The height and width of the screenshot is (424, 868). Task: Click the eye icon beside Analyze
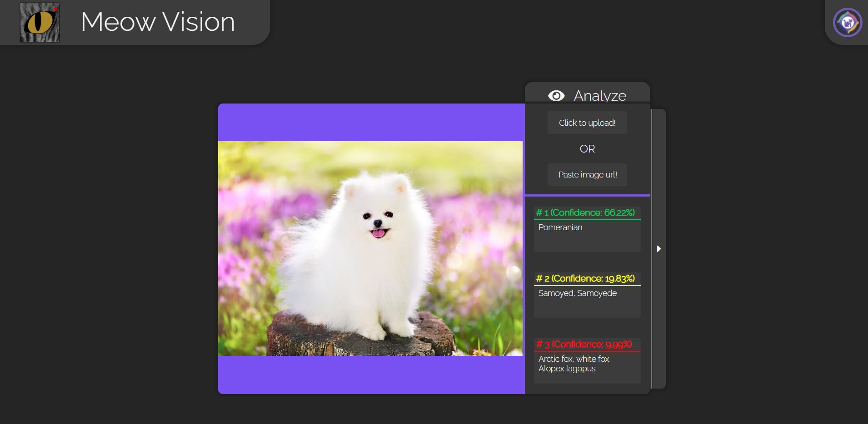click(556, 96)
